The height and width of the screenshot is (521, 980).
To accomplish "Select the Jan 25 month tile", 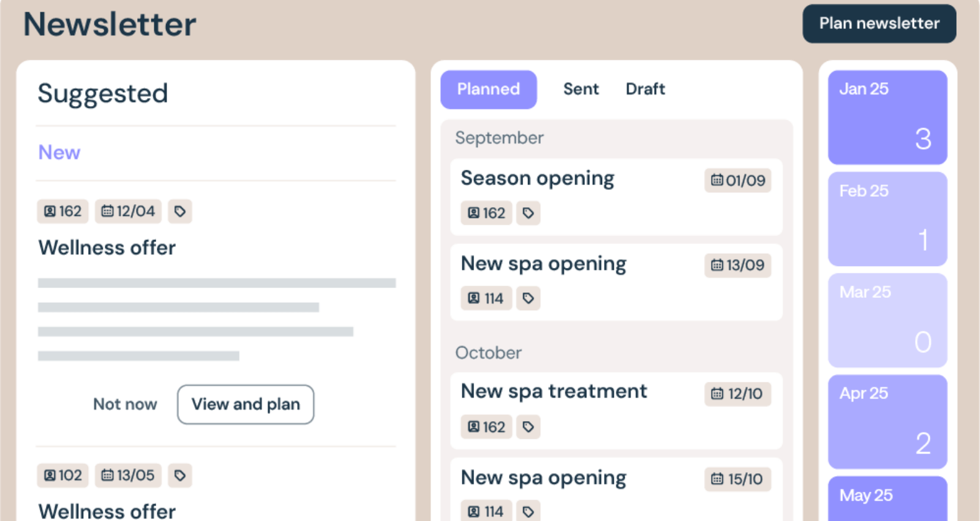I will (888, 117).
